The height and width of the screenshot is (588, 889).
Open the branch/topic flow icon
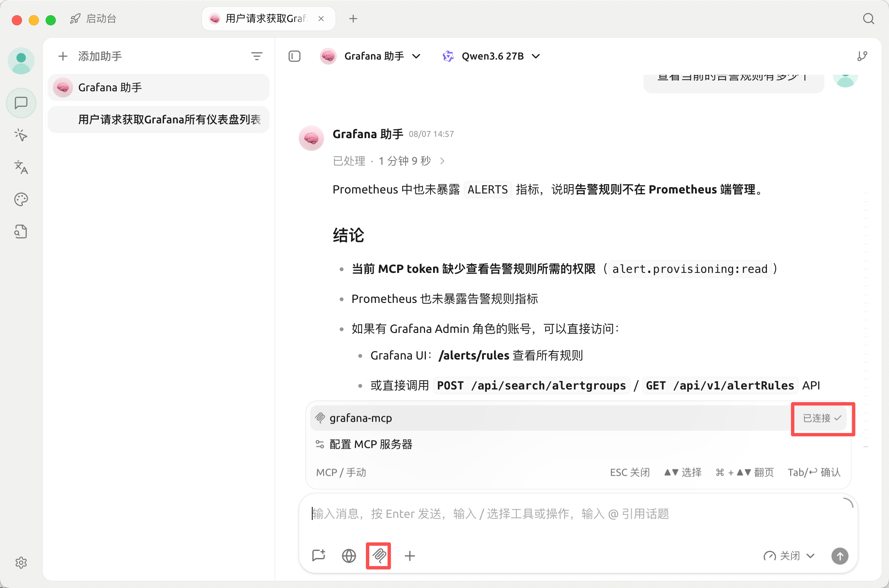(x=862, y=56)
